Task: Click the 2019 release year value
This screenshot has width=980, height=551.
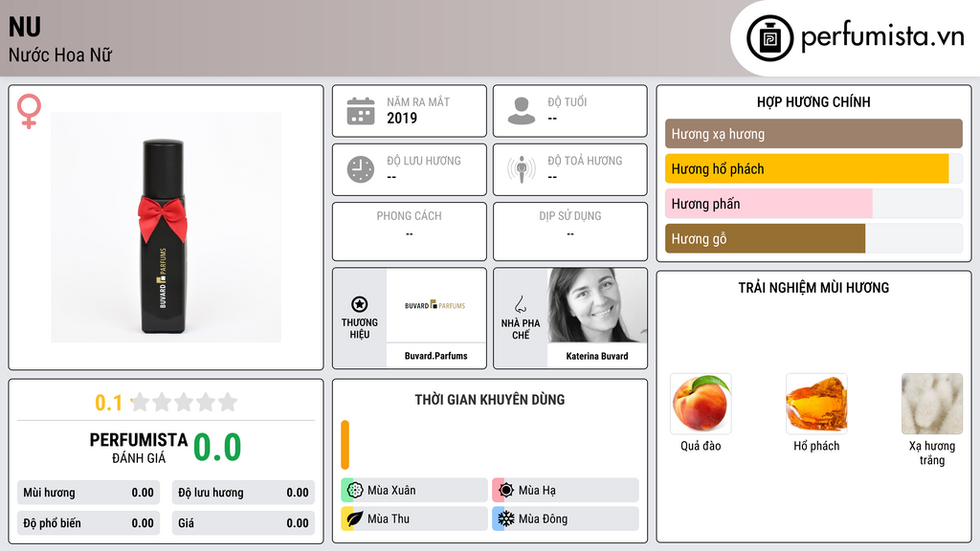Action: 402,118
